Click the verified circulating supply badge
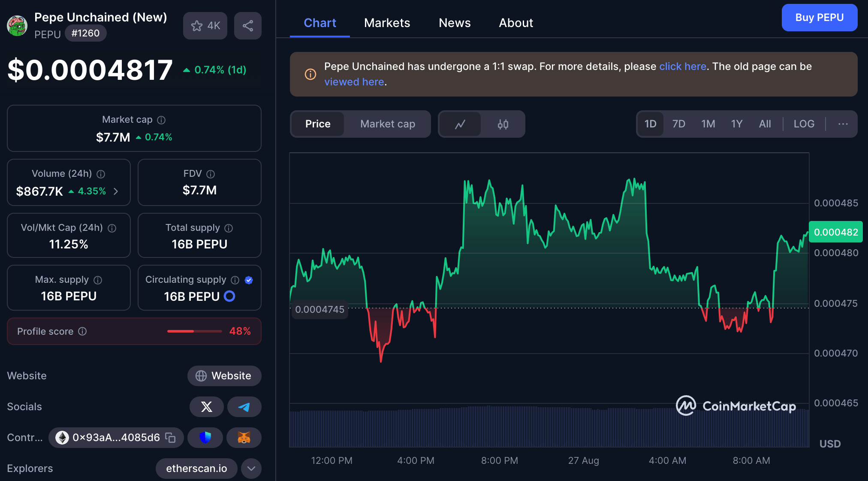 click(x=249, y=280)
